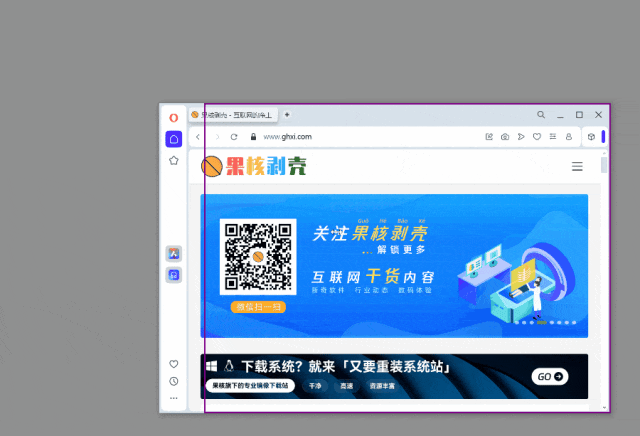Select the highlighted carousel dot indicator
The image size is (640, 436).
541,323
